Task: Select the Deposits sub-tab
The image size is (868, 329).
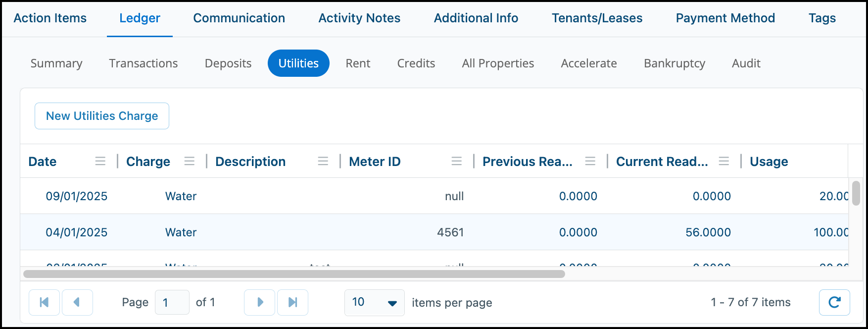Action: 228,63
